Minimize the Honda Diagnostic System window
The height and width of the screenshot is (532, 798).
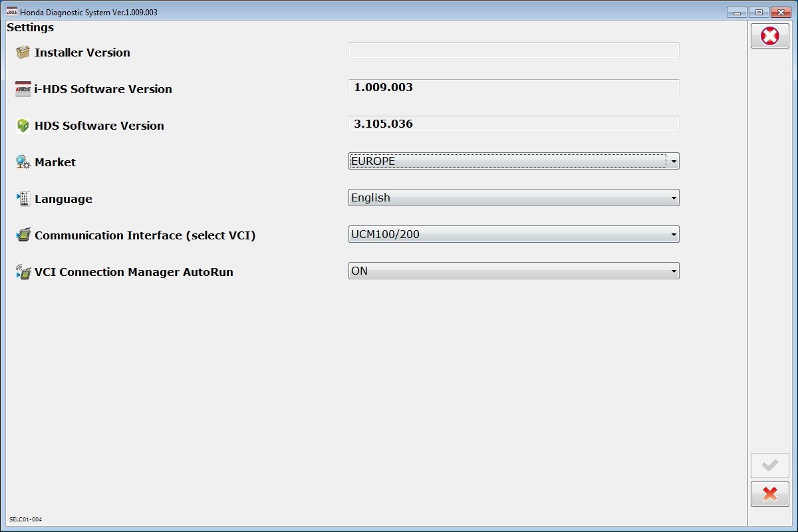click(x=737, y=12)
